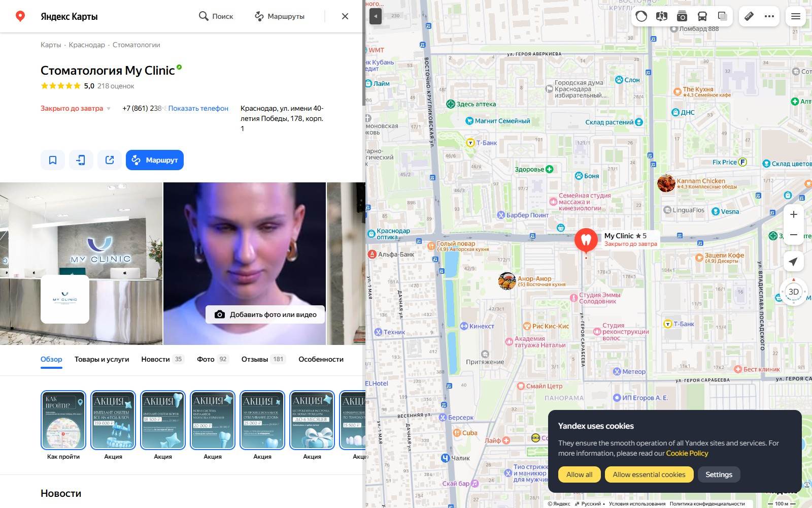
Task: Switch to Новости tab
Action: (x=162, y=359)
